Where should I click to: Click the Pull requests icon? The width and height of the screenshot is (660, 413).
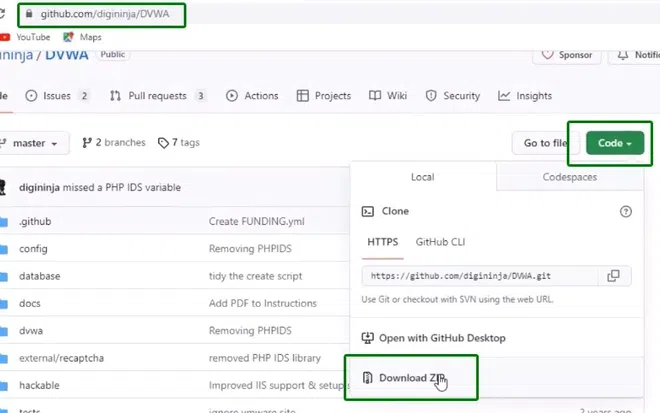(115, 96)
